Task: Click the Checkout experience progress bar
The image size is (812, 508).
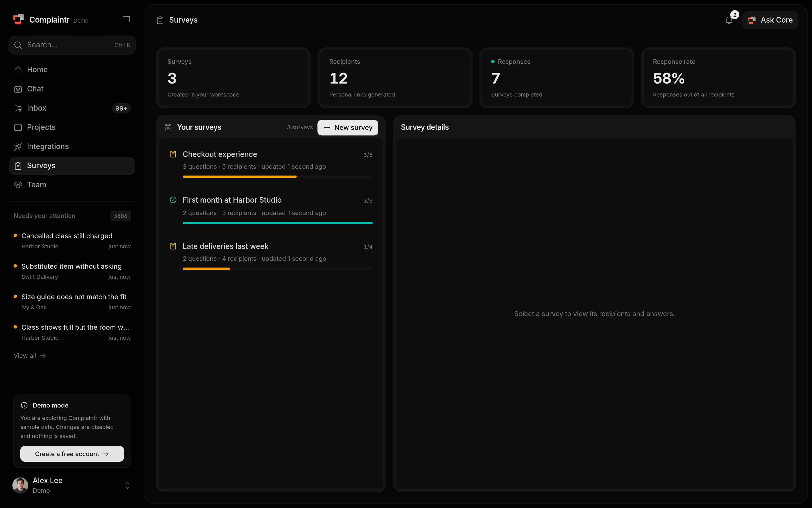Action: tap(277, 177)
